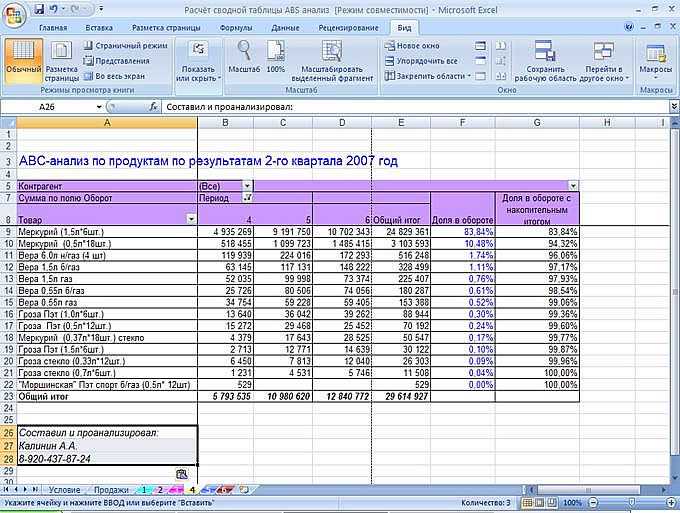
Task: Expand Показать или скрыть menu
Action: (199, 61)
